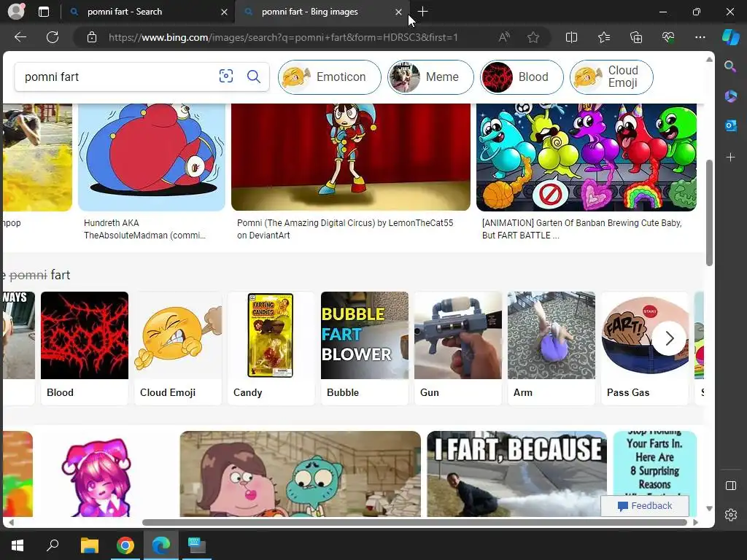
Task: Switch to 'pomni fart - Search' tab
Action: pos(148,12)
